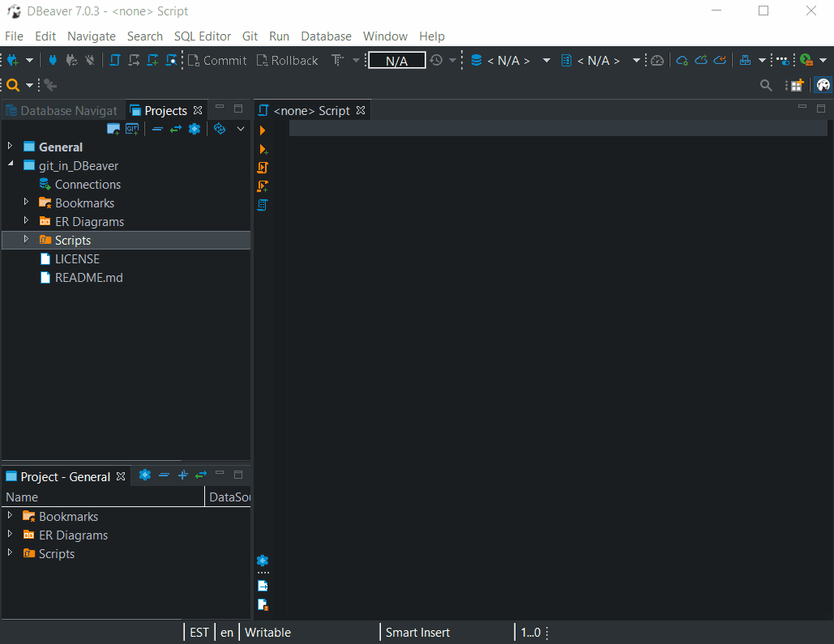Image resolution: width=834 pixels, height=644 pixels.
Task: Open the transaction mode dropdown arrow
Action: [356, 61]
